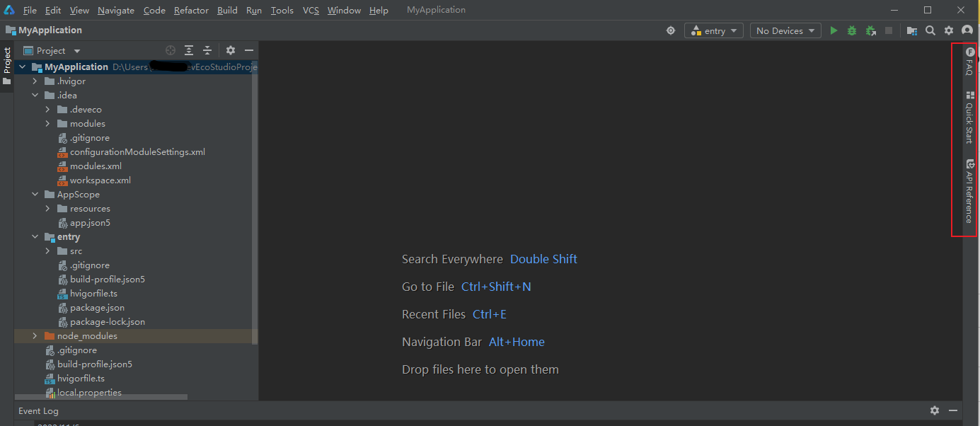Click the DevEco Studio logo icon
980x426 pixels.
pos(9,10)
